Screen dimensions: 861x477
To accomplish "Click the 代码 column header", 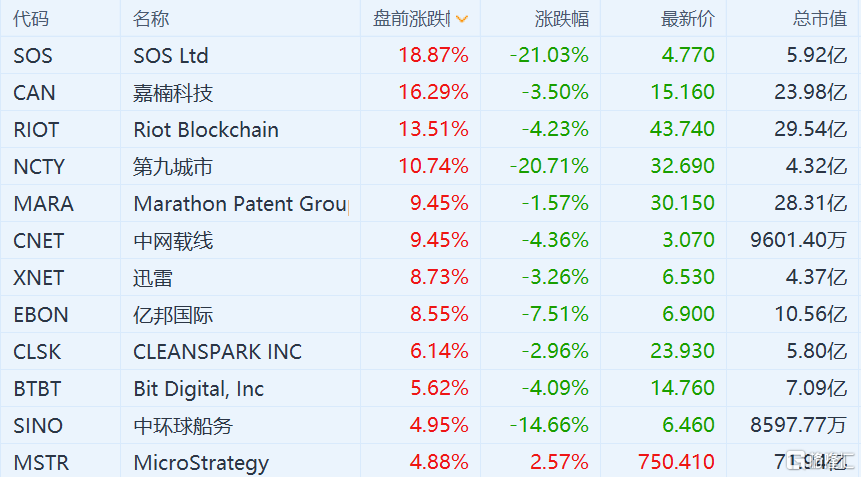I will pos(31,19).
